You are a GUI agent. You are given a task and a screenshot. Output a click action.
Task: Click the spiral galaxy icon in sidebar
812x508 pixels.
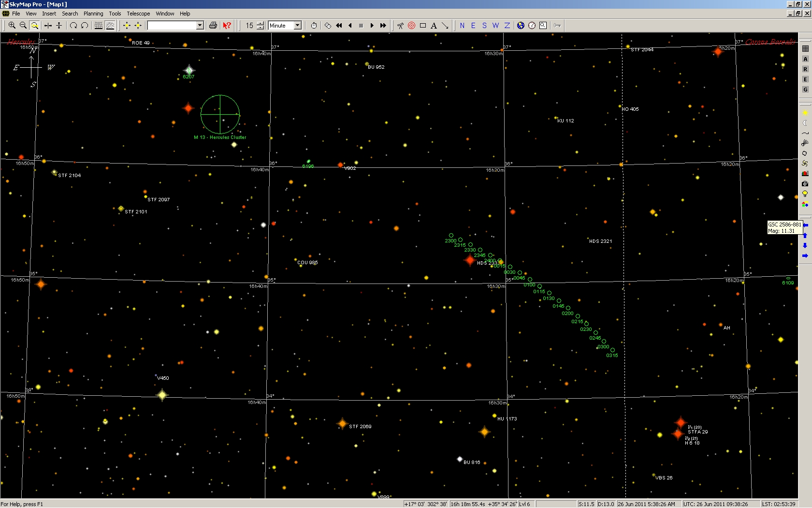[805, 164]
